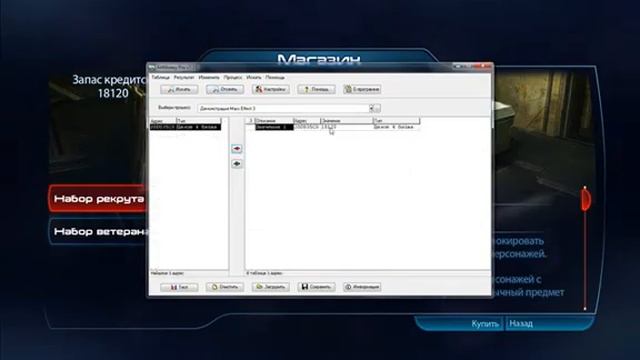Move address to table with red arrow
The width and height of the screenshot is (640, 360).
(237, 149)
